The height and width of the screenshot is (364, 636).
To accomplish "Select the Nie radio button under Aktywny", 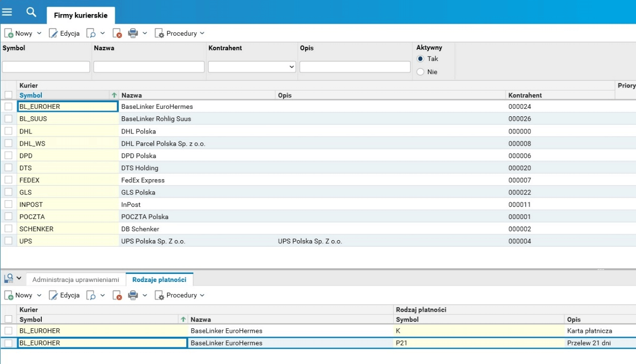I will (420, 72).
